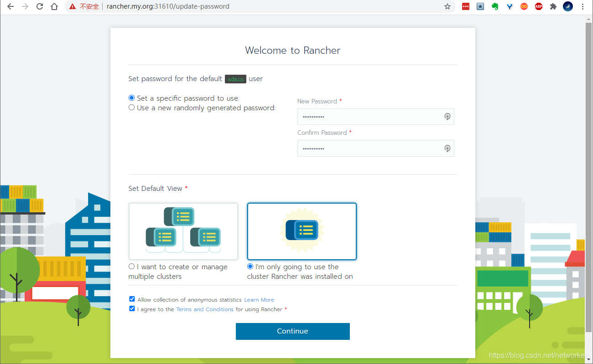Select 'Set a specific password to use'
The width and height of the screenshot is (593, 364).
[132, 98]
